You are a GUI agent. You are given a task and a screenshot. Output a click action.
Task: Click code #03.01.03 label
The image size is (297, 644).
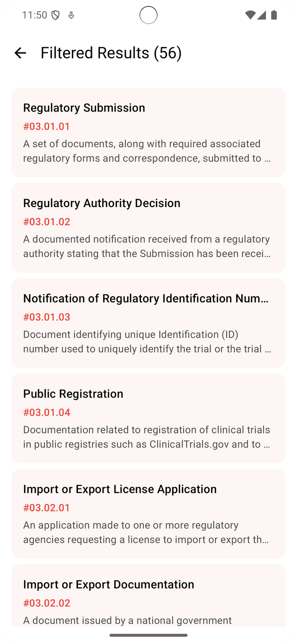[x=46, y=317]
